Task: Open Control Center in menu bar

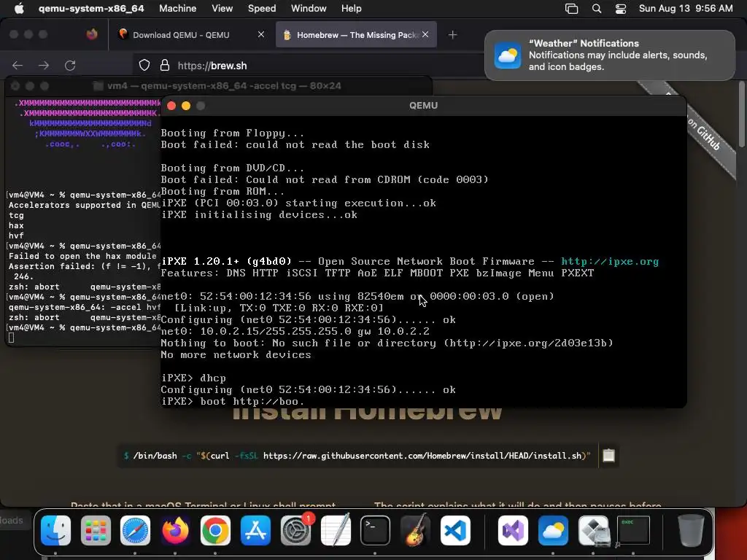Action: [621, 9]
